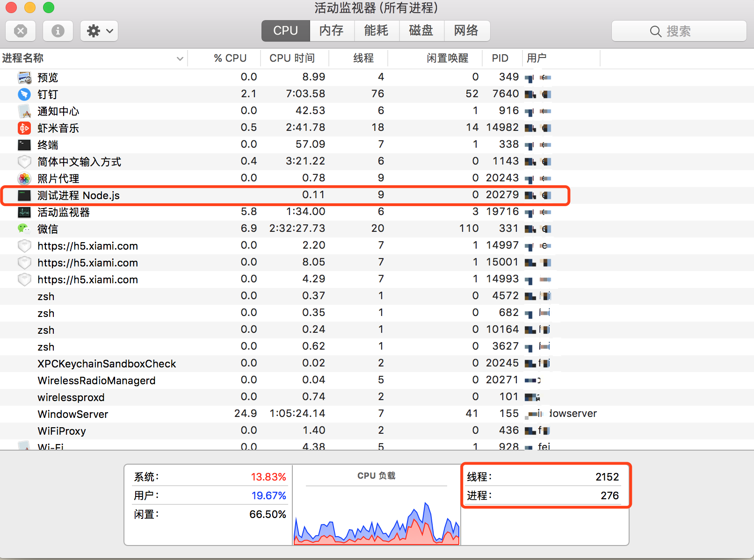Switch to the 内存 tab
Image resolution: width=754 pixels, height=560 pixels.
[332, 31]
